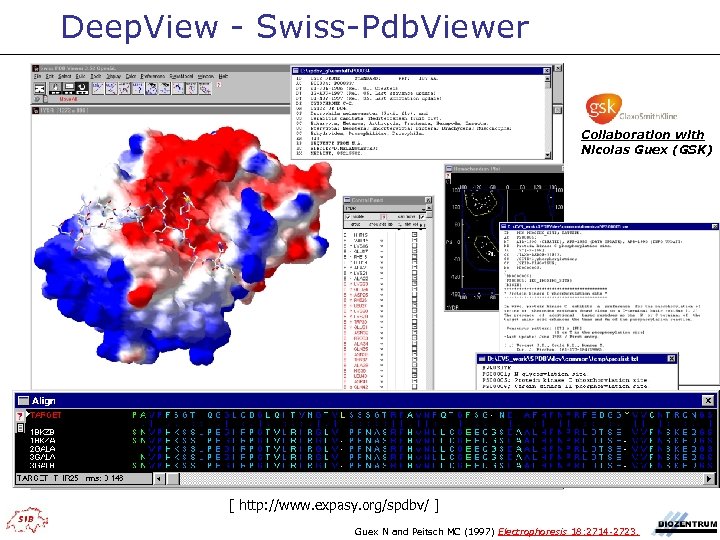Toggle the visible checkbox in Control Panel
720x540 pixels.
348,216
